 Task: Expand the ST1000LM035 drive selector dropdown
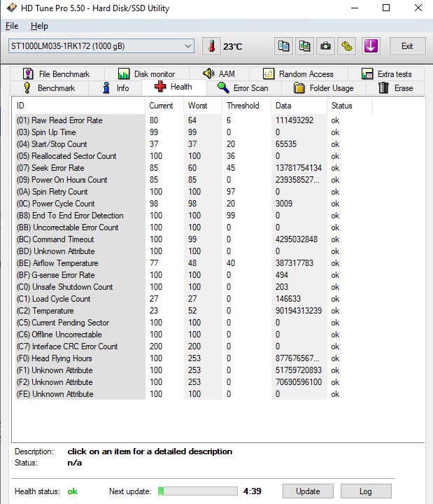coord(101,46)
